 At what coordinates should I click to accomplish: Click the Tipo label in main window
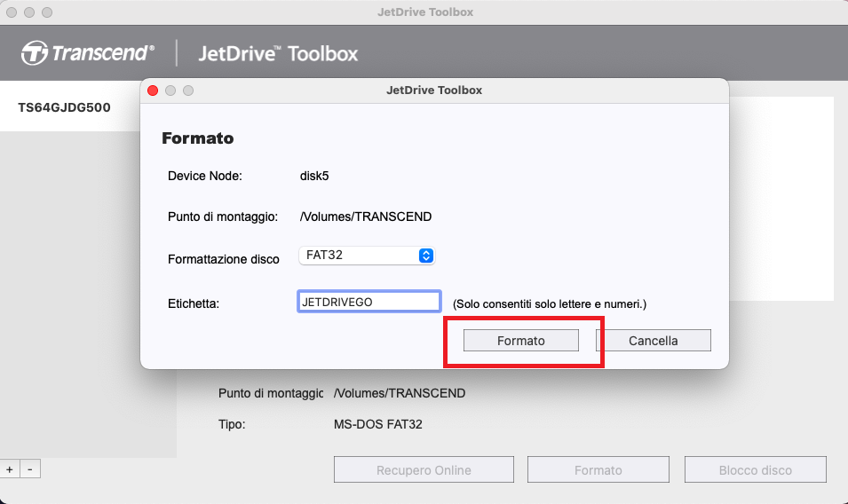point(232,424)
